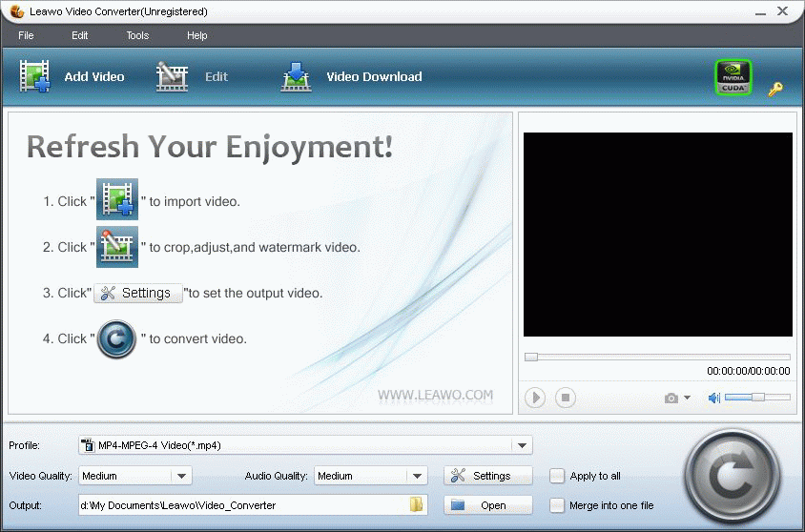Image resolution: width=805 pixels, height=532 pixels.
Task: Check the Merge into one file option
Action: pos(557,505)
